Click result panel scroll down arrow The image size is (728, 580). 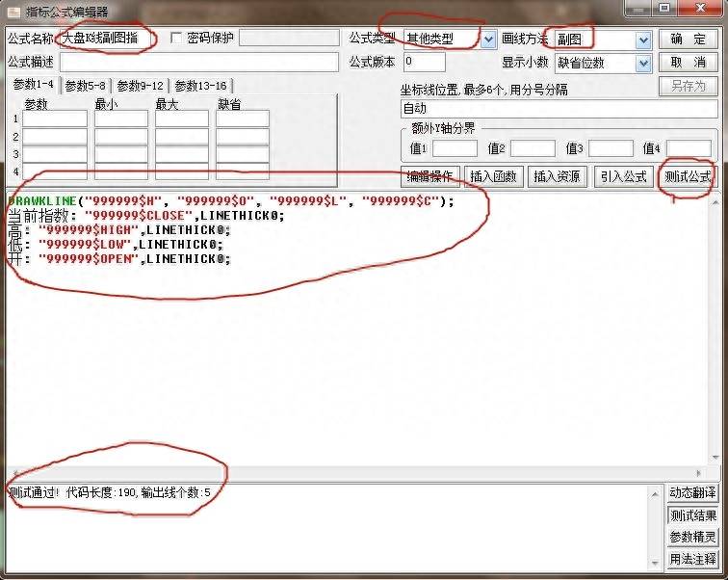[x=655, y=564]
